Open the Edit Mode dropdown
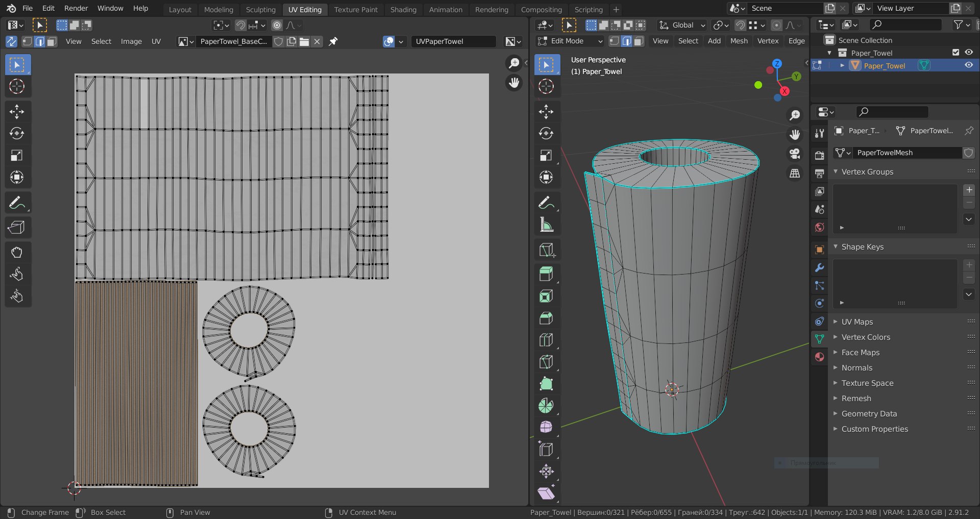This screenshot has width=980, height=519. (571, 41)
